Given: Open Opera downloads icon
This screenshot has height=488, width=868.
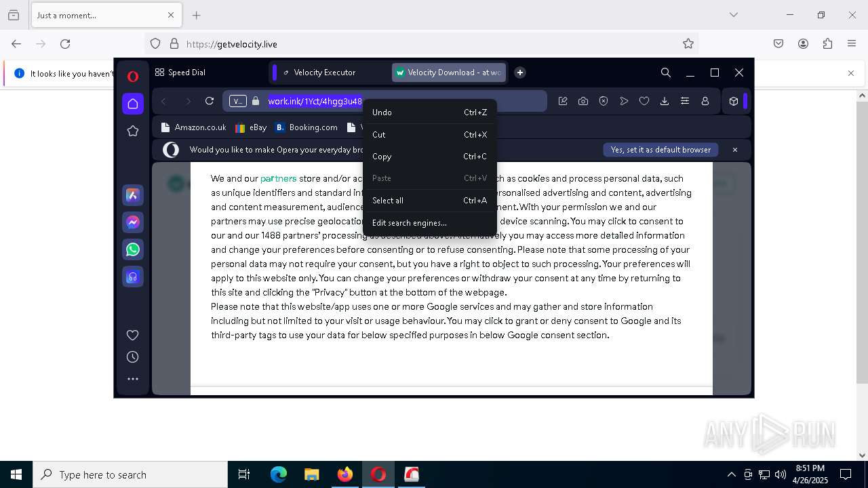Looking at the screenshot, I should [x=665, y=101].
